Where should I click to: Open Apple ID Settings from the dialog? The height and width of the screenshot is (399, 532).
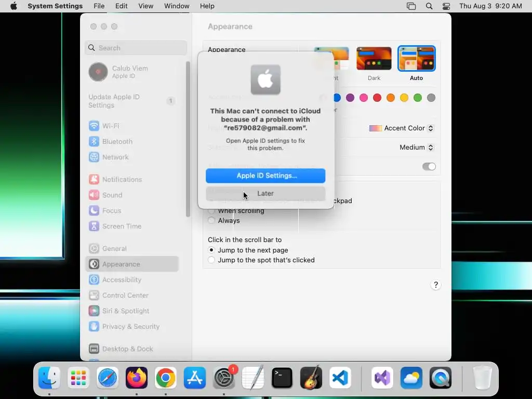(265, 176)
